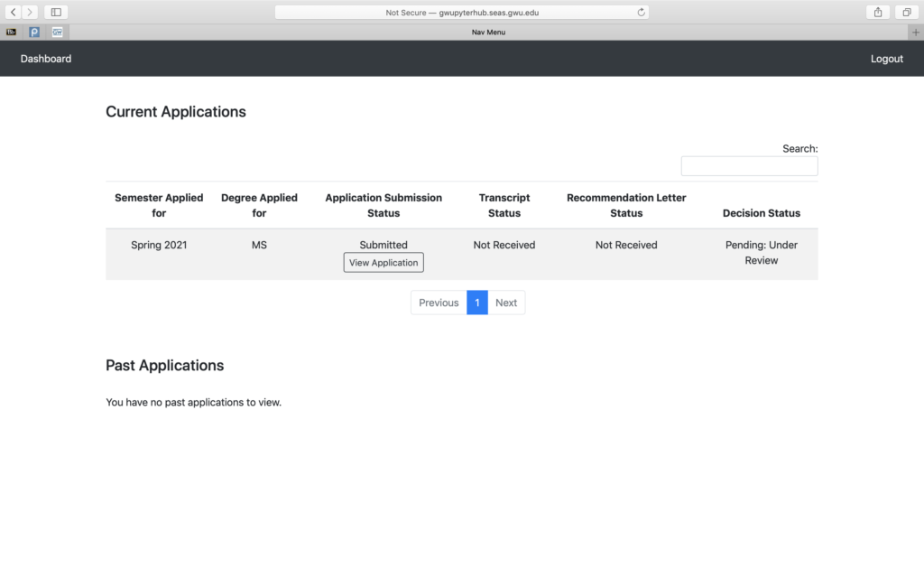Open the third pinned tab icon

[58, 32]
